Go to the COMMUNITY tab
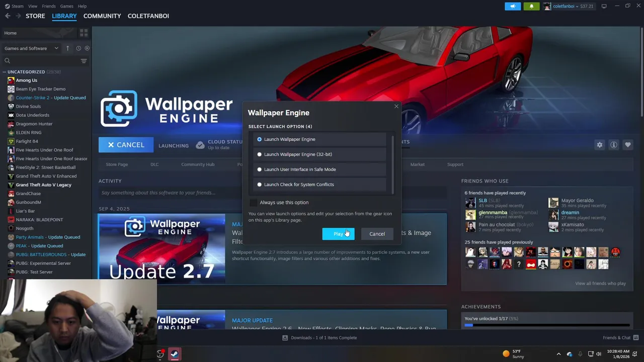The width and height of the screenshot is (644, 362). [x=102, y=16]
